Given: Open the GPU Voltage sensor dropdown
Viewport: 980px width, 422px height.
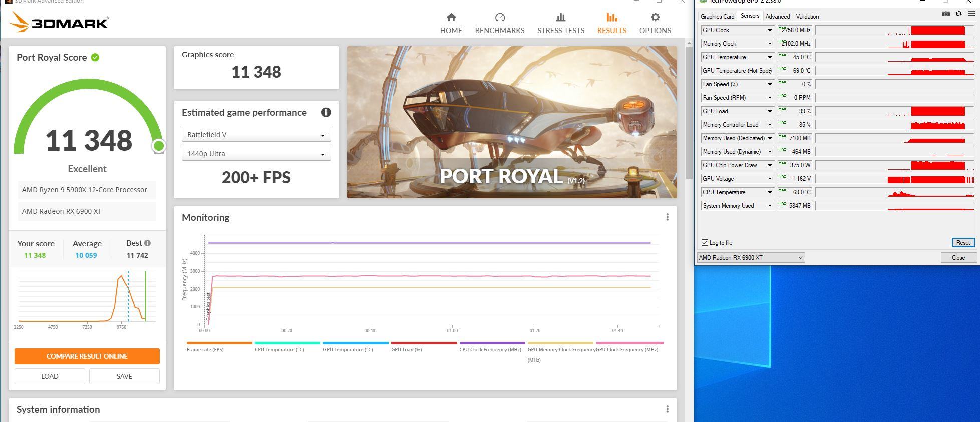Looking at the screenshot, I should pyautogui.click(x=770, y=179).
